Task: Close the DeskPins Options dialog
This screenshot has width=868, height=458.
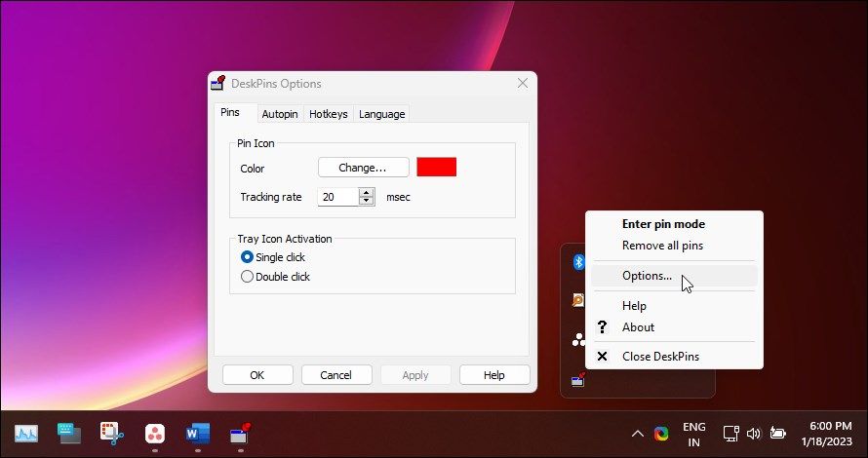Action: click(522, 83)
